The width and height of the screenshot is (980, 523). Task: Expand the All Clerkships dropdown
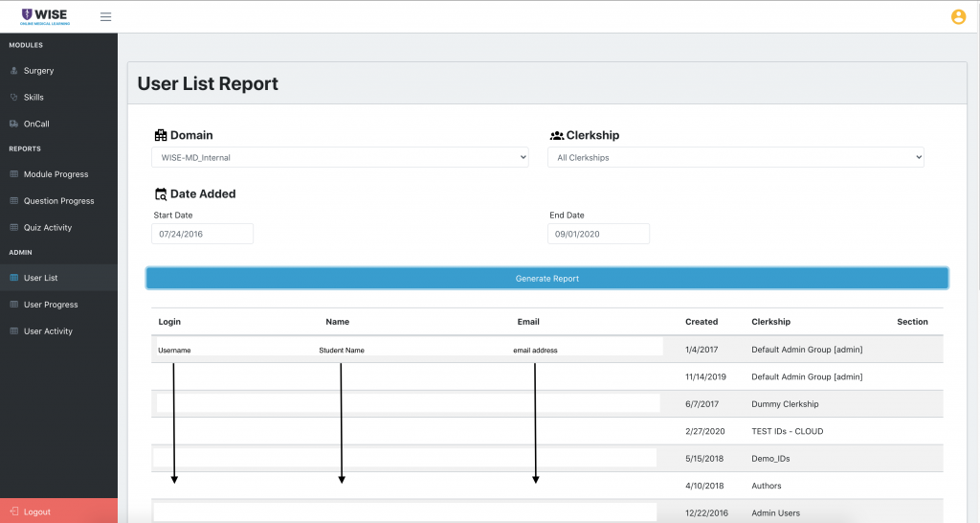coord(735,157)
